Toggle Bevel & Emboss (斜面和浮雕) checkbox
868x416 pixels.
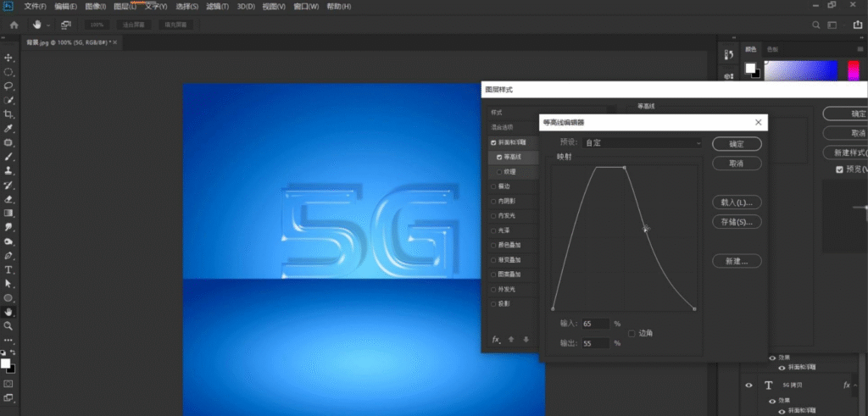coord(494,142)
